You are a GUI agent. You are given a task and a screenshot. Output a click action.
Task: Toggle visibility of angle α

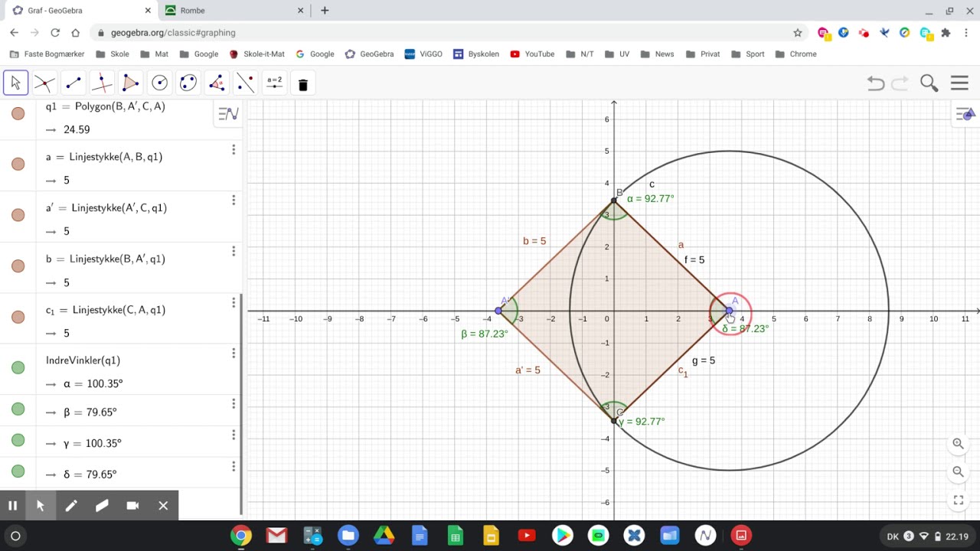[18, 367]
